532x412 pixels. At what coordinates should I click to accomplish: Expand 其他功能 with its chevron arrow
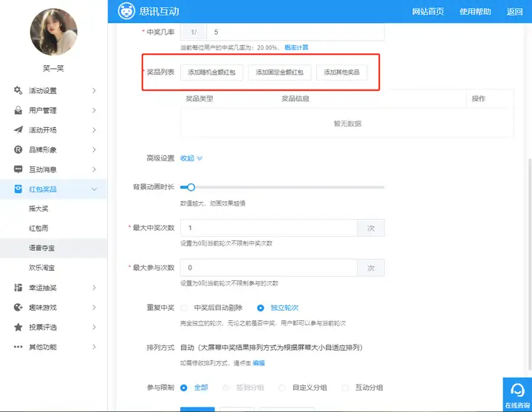[x=94, y=346]
